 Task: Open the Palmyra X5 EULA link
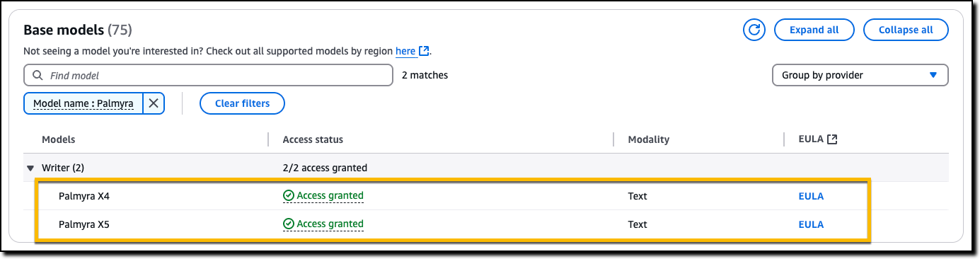811,224
